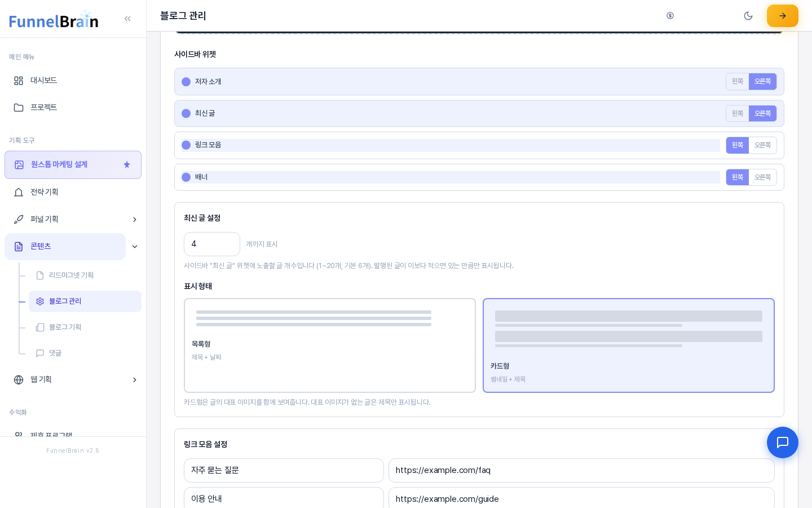Toggle dark mode moon icon

click(748, 16)
